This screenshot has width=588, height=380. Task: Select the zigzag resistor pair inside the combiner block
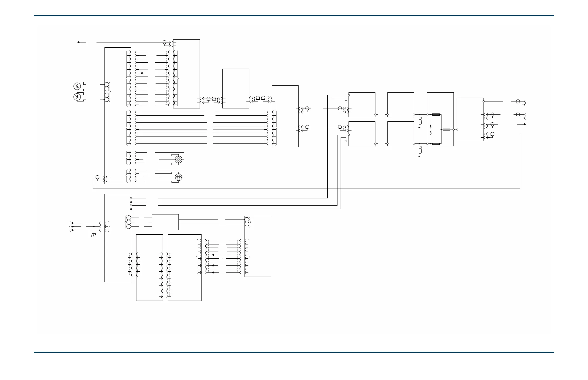pos(431,129)
